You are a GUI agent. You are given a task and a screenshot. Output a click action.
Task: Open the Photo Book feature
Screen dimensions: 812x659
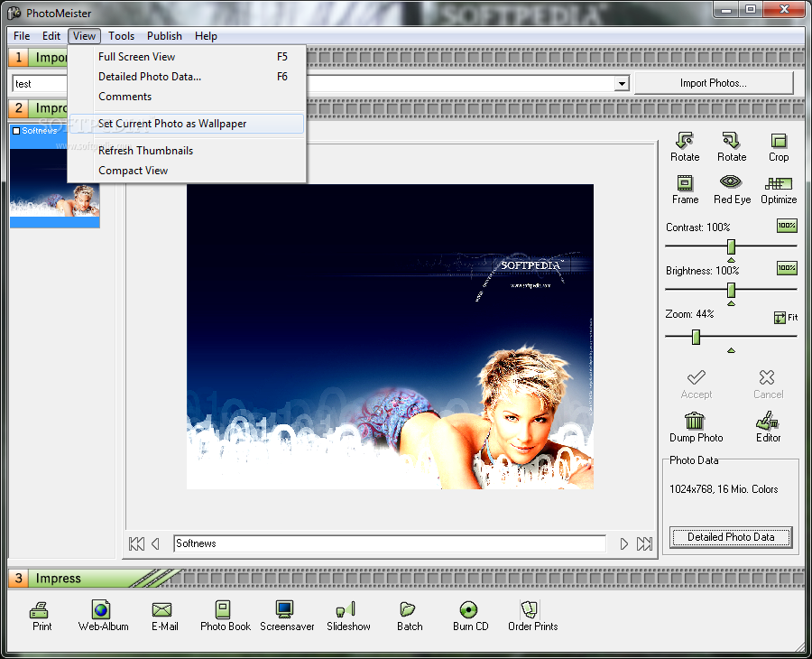(223, 609)
